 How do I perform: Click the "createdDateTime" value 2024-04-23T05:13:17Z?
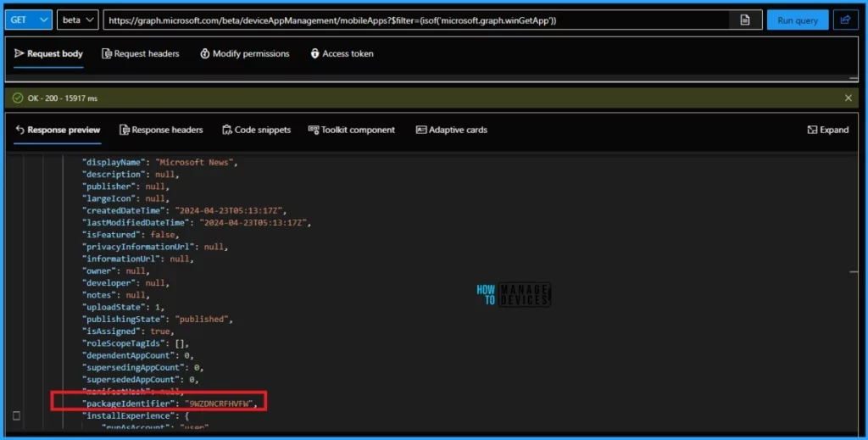tap(228, 211)
